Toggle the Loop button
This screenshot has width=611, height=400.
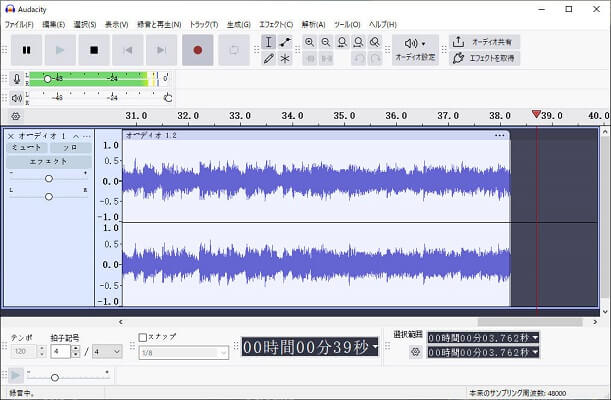234,50
